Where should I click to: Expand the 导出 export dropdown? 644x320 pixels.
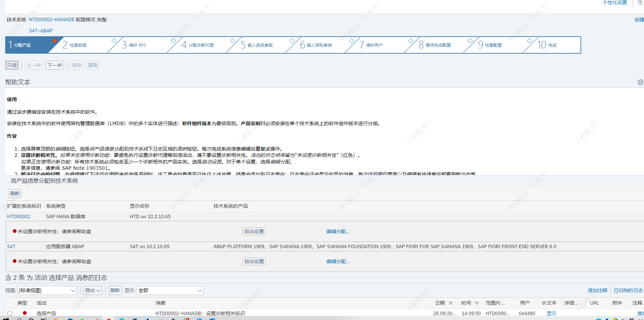tap(93, 290)
